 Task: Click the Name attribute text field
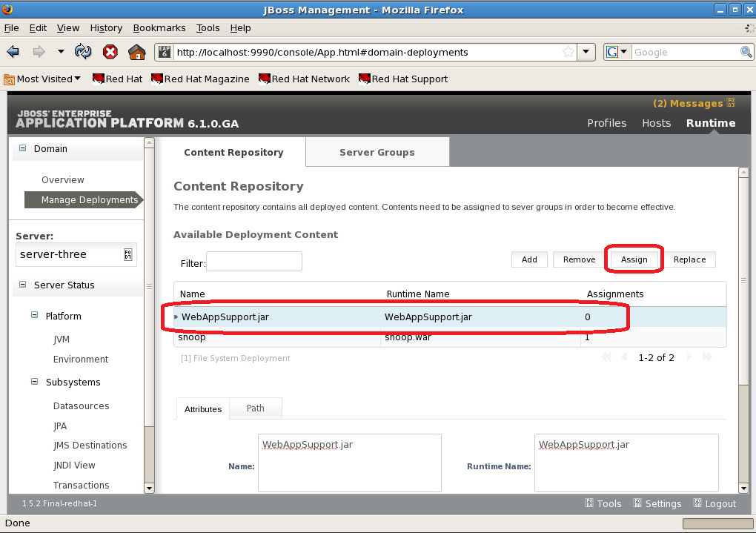tap(350, 463)
